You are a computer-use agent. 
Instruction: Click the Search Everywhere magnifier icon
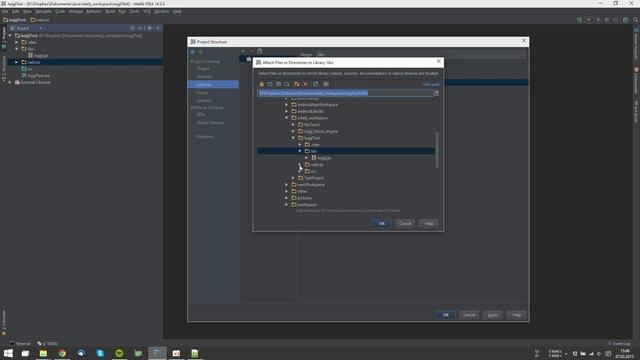[636, 20]
